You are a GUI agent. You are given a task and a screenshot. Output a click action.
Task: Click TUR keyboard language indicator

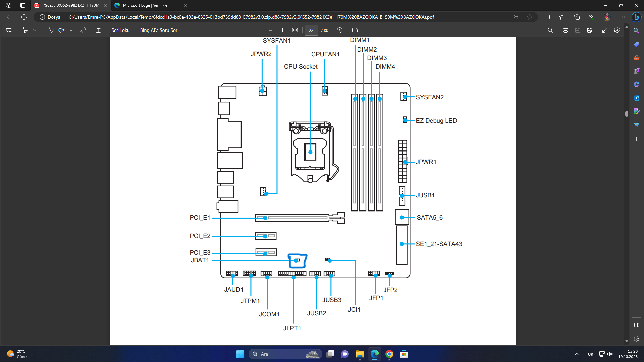pos(589,354)
